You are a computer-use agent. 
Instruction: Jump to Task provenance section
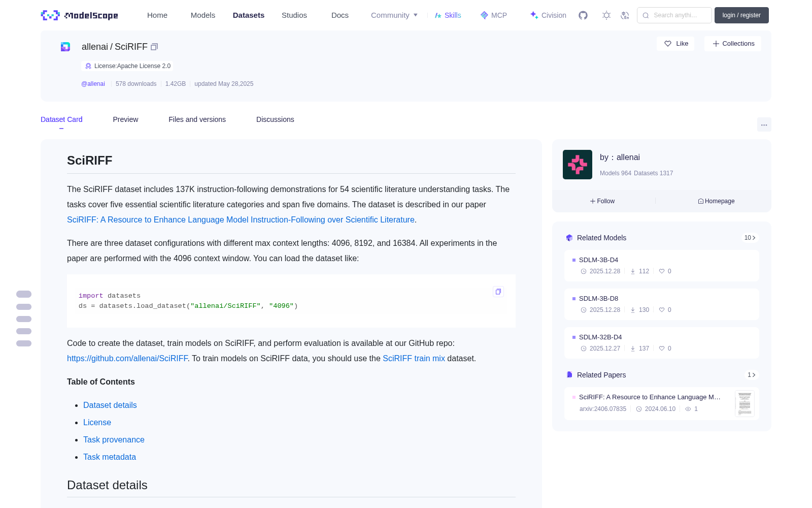coord(114,439)
